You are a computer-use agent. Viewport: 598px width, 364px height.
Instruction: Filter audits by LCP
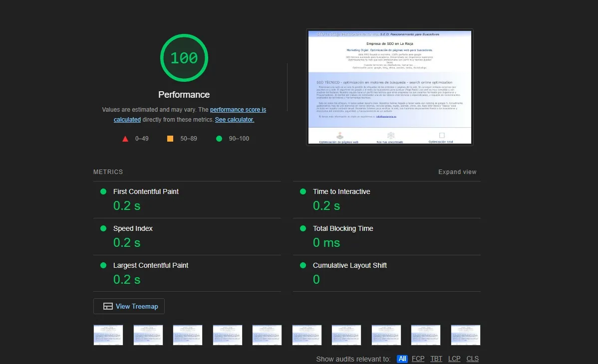(454, 359)
